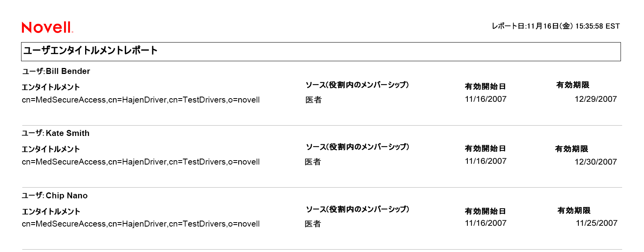Click Chip Nano's MedSecureAccess entitlement entry

[140, 224]
